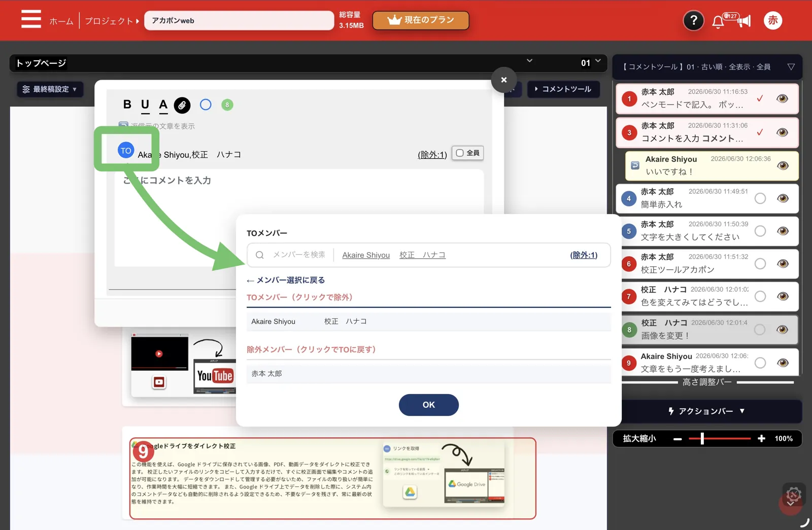Toggle eye visibility for 簡単赤入れ comment
812x530 pixels.
click(783, 198)
